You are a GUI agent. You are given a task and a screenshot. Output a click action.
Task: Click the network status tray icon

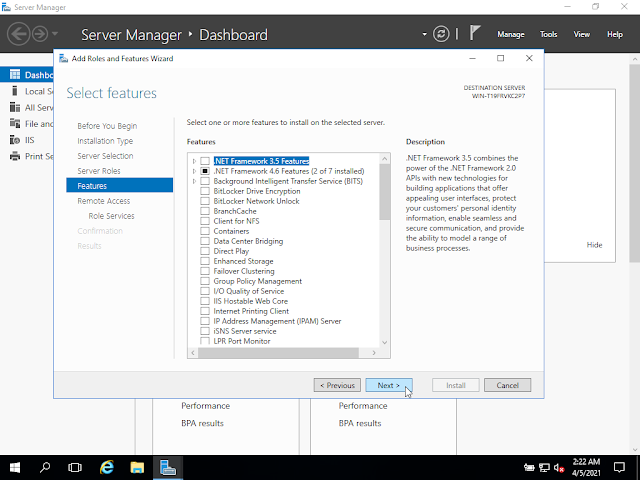coord(544,468)
